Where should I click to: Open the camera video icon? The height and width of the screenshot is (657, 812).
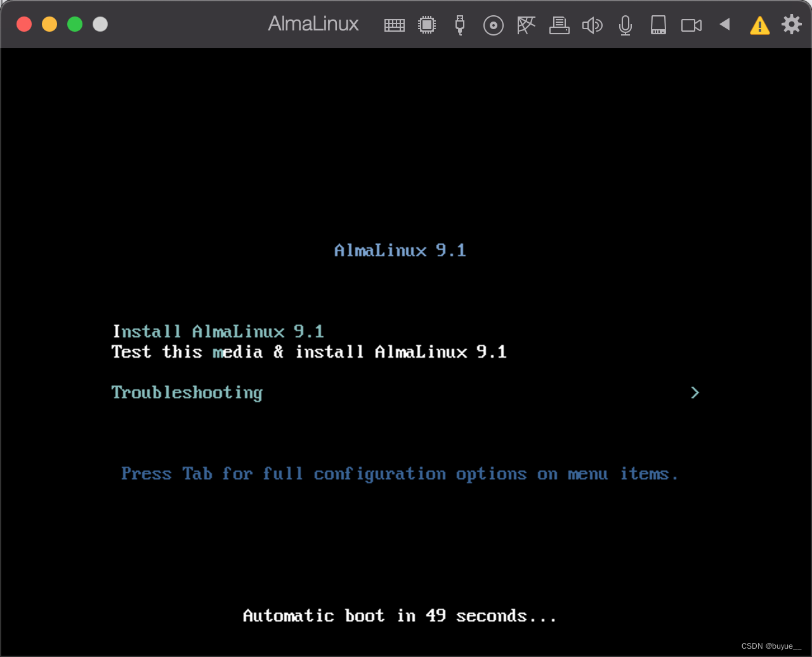coord(691,25)
